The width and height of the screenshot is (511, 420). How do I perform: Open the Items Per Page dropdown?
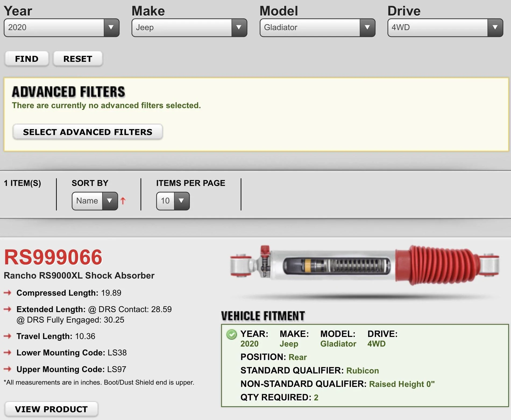173,201
